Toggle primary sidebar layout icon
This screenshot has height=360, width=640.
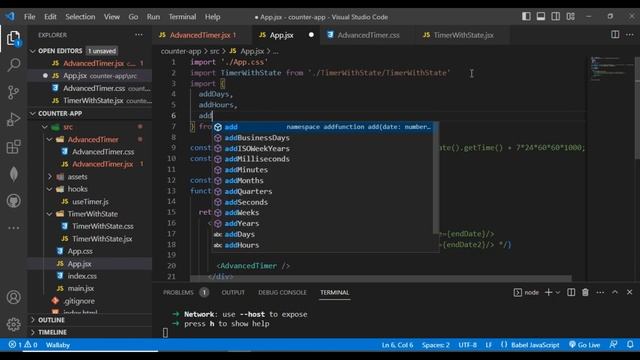click(526, 17)
